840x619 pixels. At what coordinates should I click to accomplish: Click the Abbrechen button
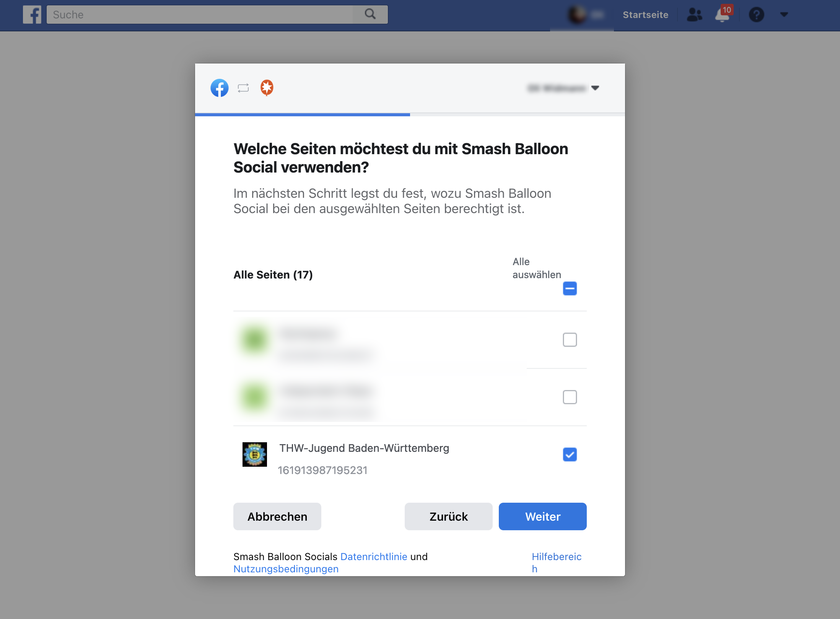pos(277,516)
